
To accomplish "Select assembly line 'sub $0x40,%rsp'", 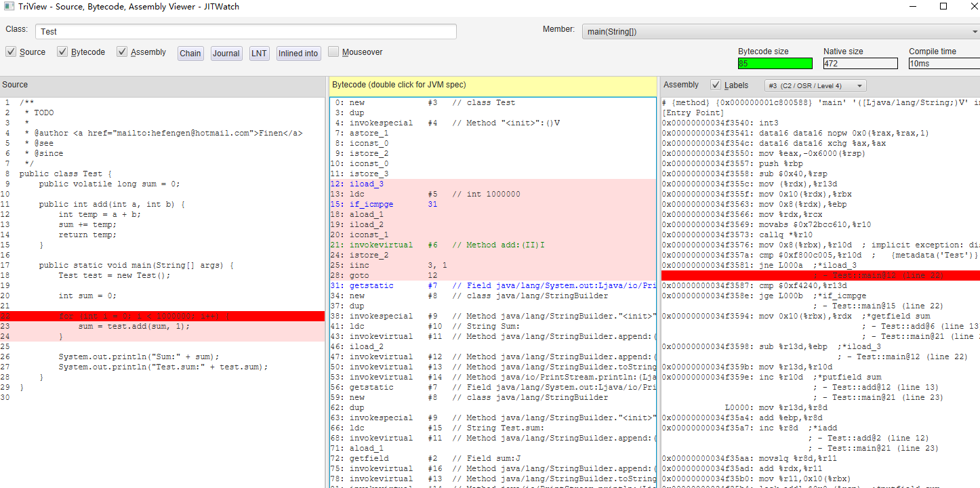I will [x=820, y=174].
